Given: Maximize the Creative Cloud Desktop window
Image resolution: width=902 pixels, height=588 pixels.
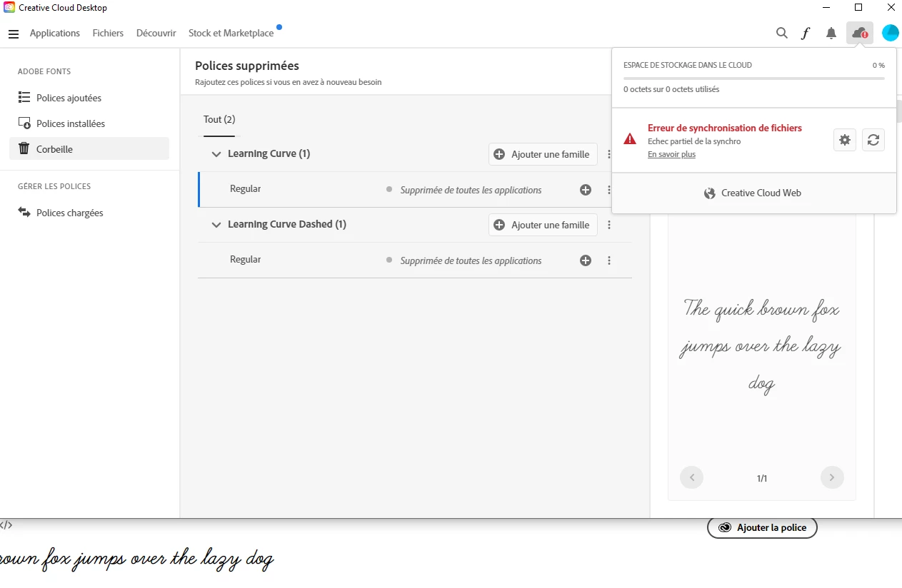Looking at the screenshot, I should tap(858, 7).
